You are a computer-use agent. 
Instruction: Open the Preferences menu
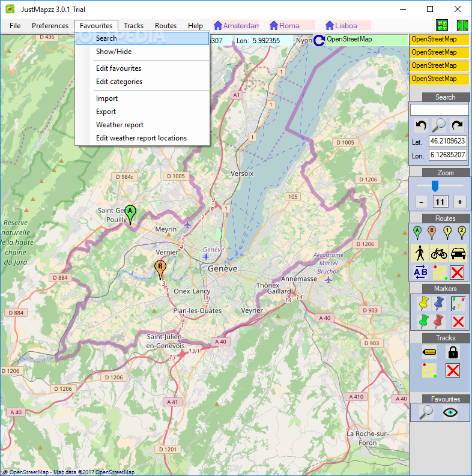click(x=50, y=26)
